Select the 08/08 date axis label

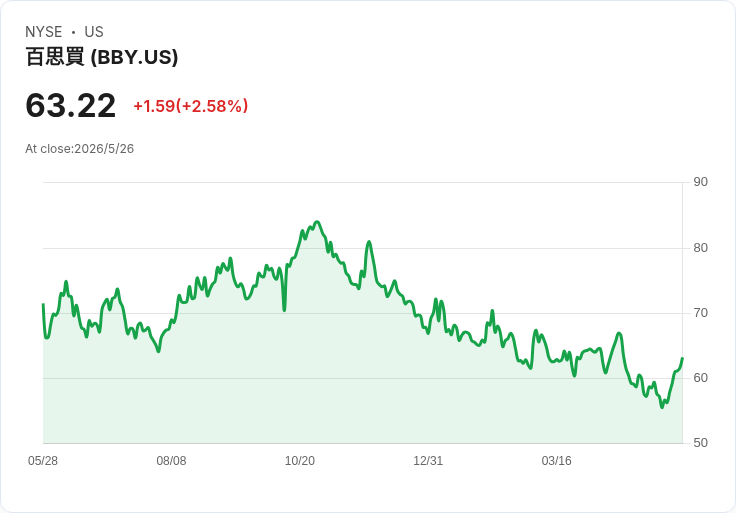coord(171,460)
